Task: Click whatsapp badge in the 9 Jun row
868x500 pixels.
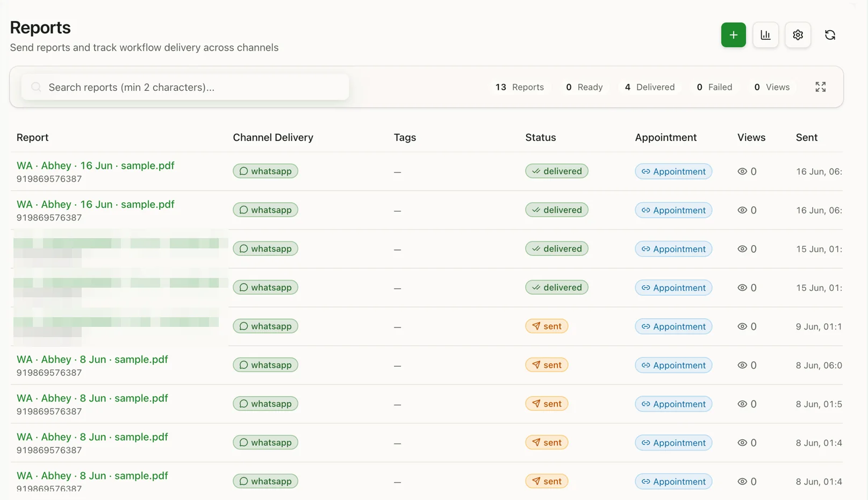Action: (x=266, y=326)
